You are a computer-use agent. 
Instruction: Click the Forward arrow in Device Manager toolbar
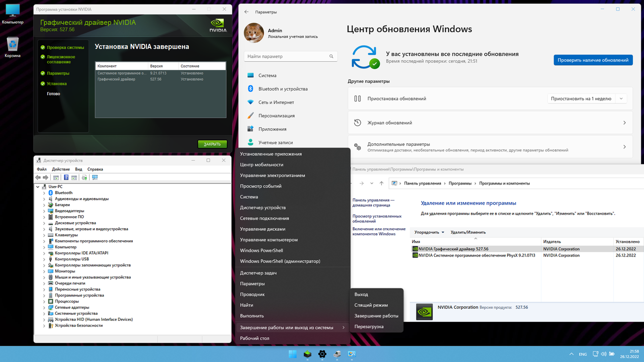[46, 177]
